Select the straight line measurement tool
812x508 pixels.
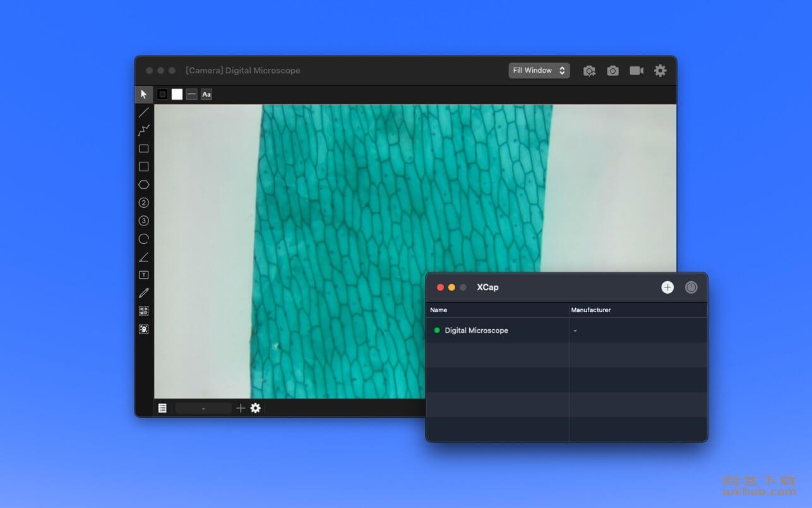pos(144,112)
